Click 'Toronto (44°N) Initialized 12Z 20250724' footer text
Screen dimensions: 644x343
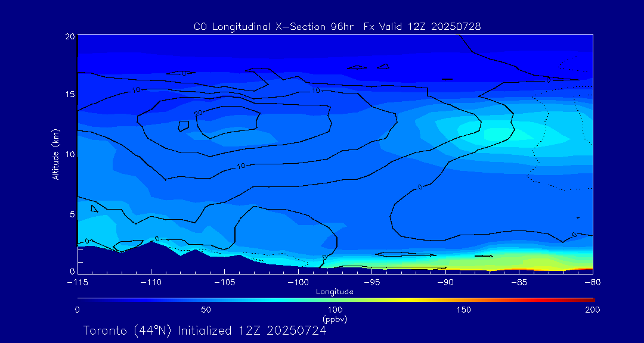(x=205, y=330)
